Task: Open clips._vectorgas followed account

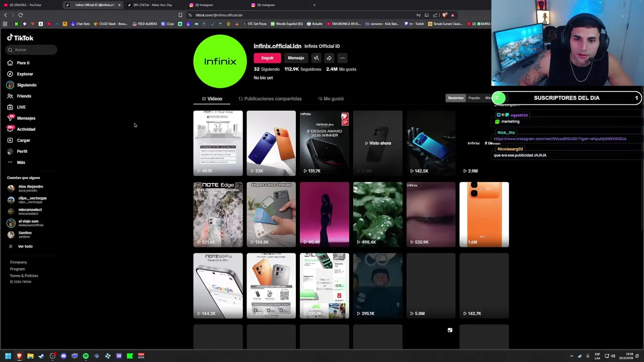Action: [x=28, y=200]
